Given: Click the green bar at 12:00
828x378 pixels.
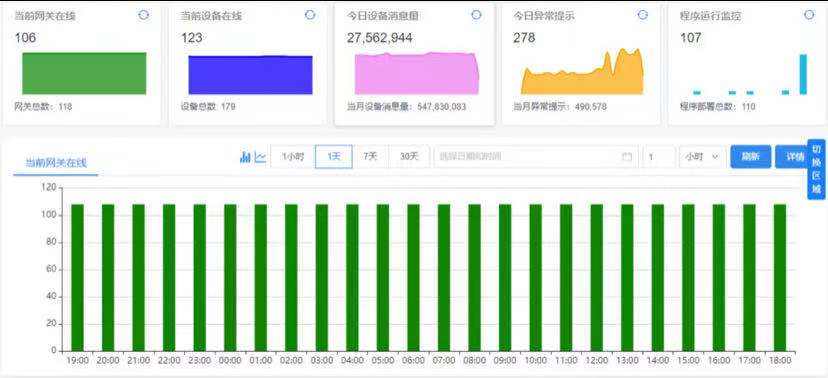Looking at the screenshot, I should [597, 278].
